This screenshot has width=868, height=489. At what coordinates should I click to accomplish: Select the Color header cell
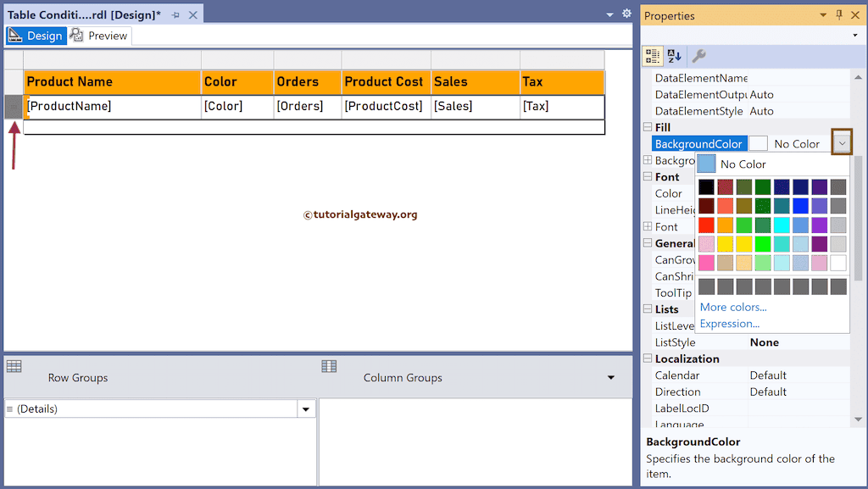pos(237,82)
